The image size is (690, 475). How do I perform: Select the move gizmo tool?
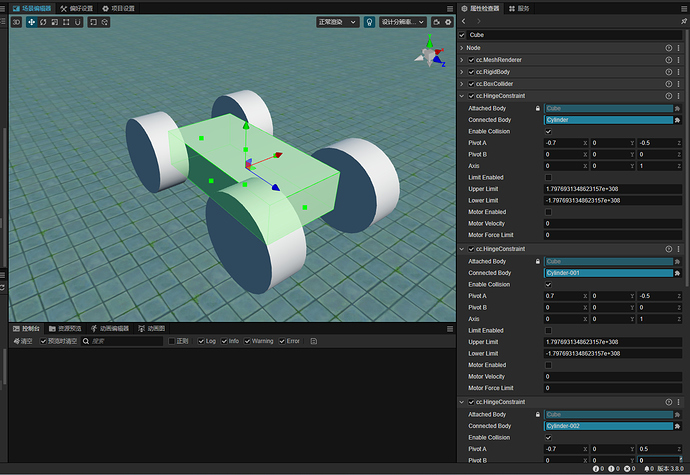(x=30, y=21)
